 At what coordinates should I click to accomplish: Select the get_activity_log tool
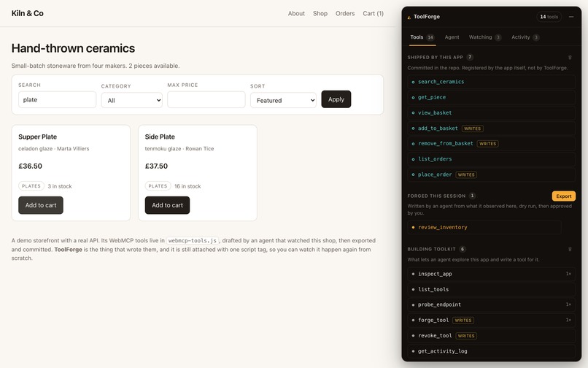[x=491, y=351]
